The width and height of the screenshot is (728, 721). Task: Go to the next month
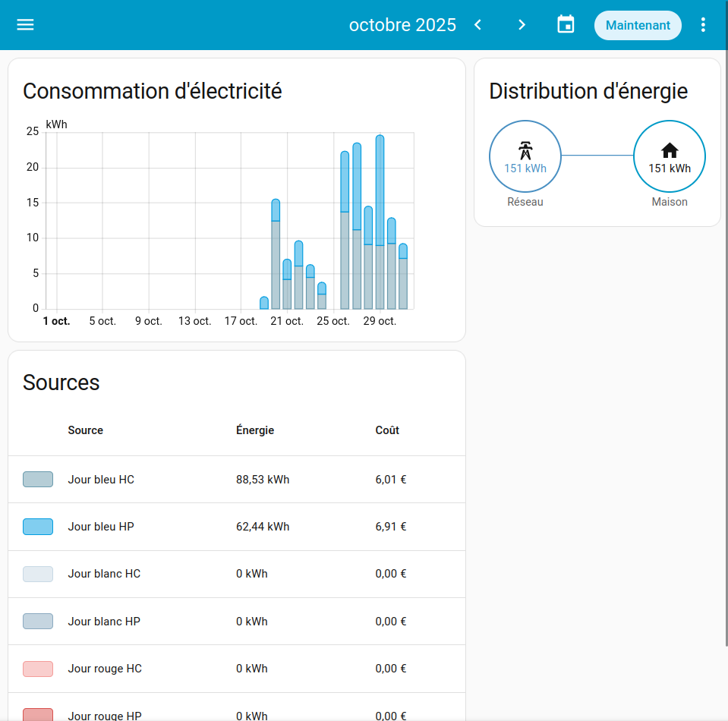tap(522, 25)
